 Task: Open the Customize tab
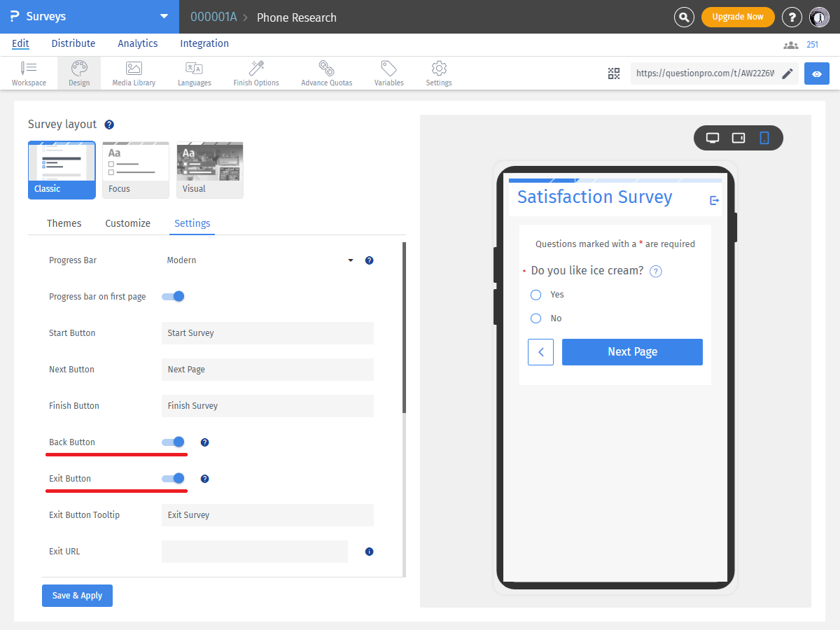127,223
